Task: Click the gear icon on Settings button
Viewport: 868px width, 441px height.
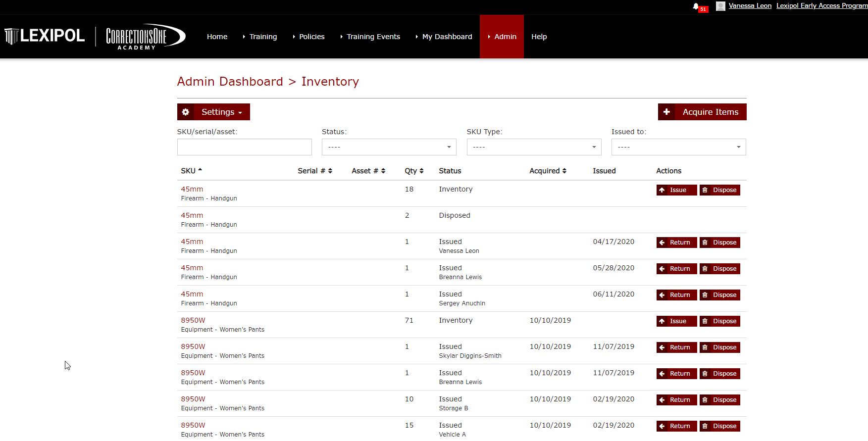Action: [186, 112]
